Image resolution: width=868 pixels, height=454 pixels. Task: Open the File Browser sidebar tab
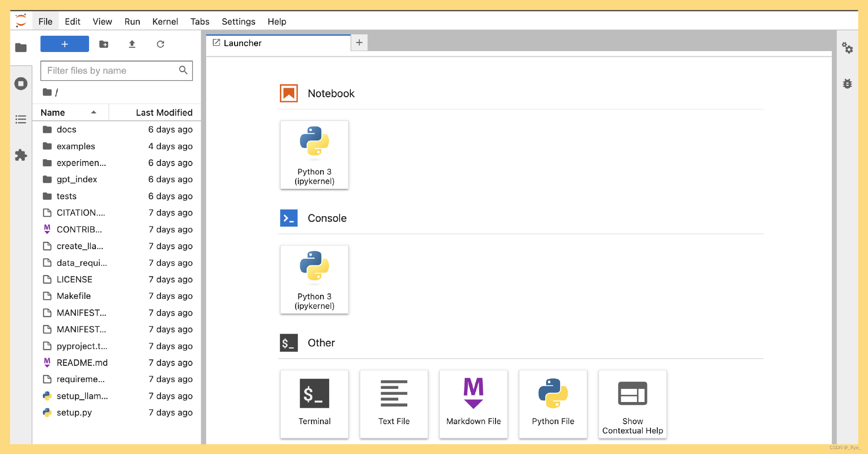(x=21, y=47)
